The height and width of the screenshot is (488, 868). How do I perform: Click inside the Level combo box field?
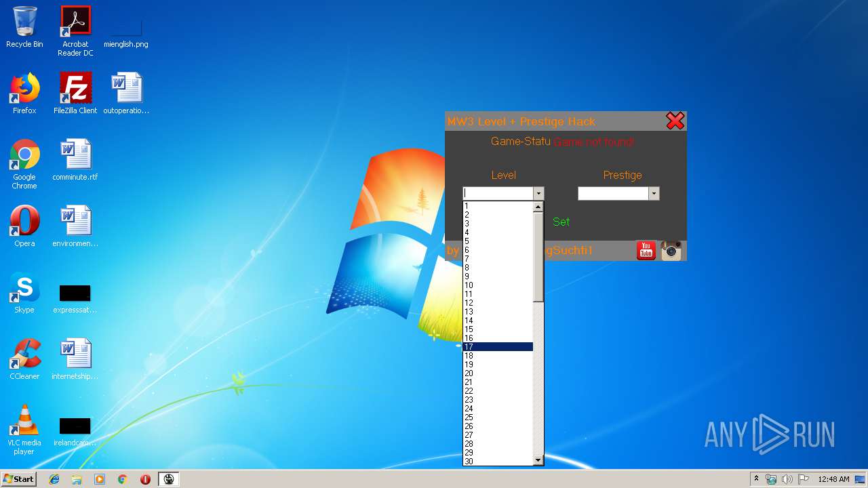click(x=498, y=194)
